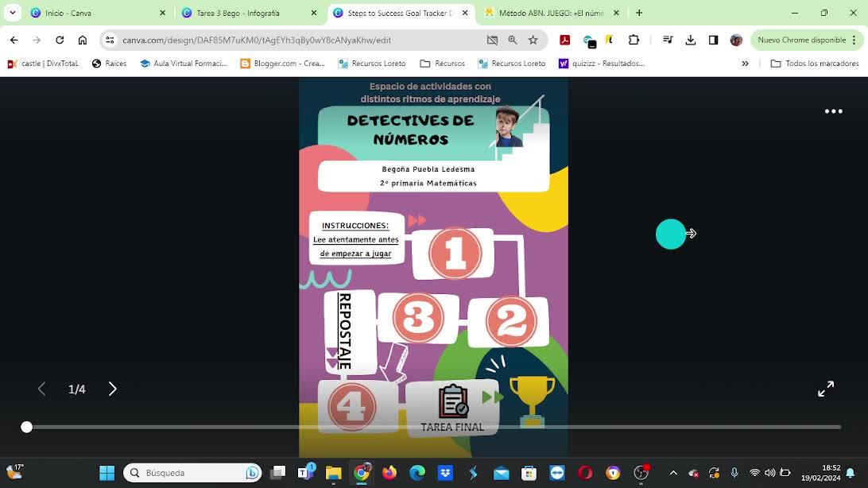Click the TAREA FINAL clipboard box

(x=452, y=408)
